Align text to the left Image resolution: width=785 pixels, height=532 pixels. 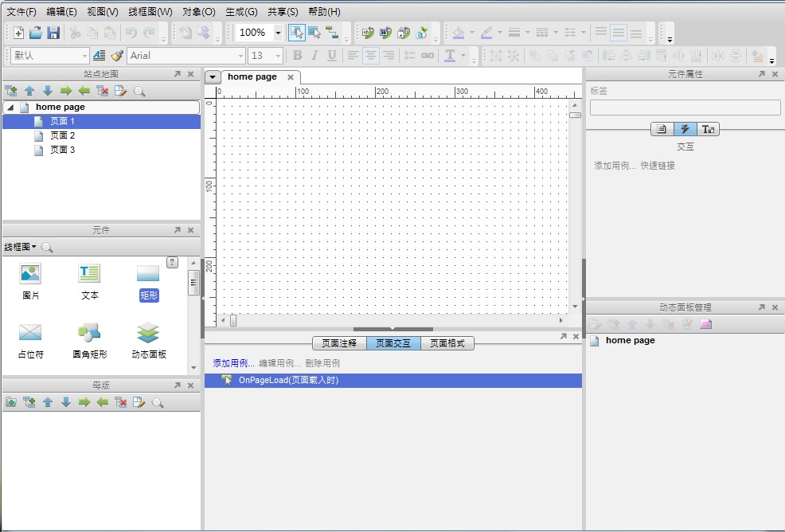click(353, 56)
